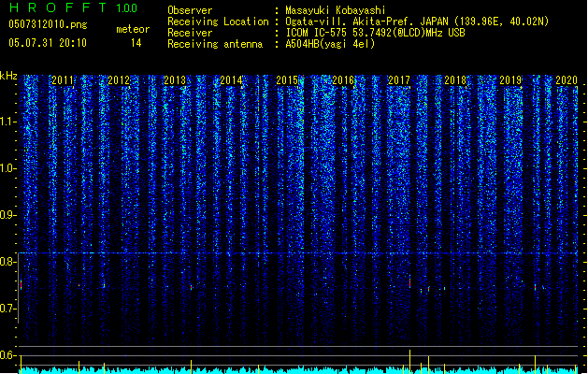Click the 2019 time marker label

[510, 79]
